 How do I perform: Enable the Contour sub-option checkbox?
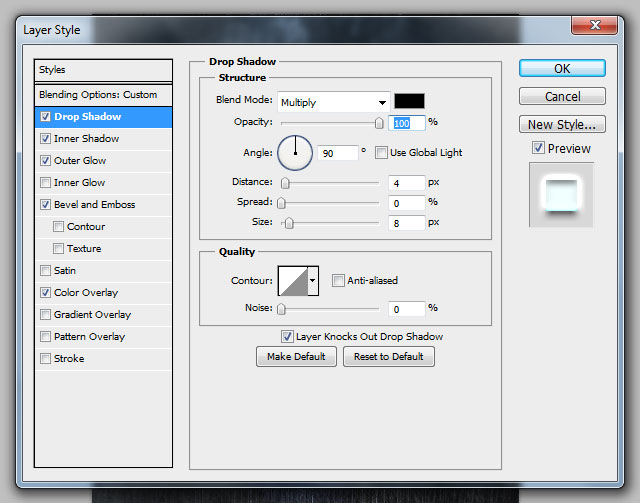[x=58, y=227]
